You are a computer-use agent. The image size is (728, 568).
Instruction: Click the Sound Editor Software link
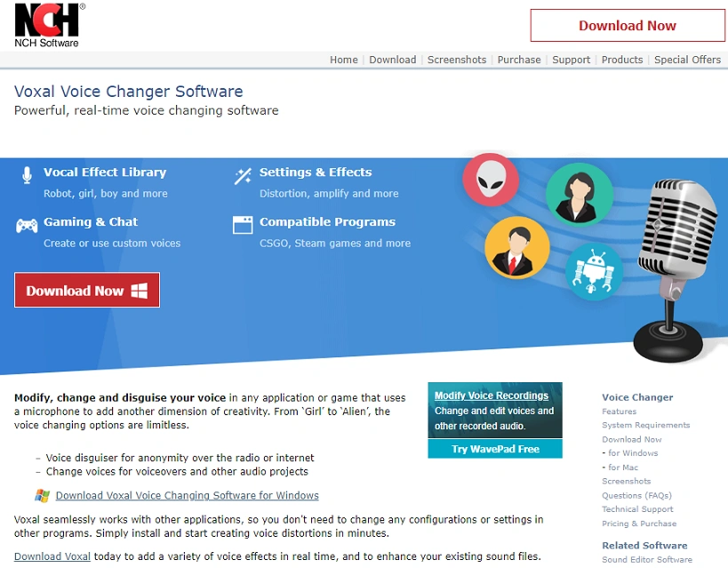647,560
